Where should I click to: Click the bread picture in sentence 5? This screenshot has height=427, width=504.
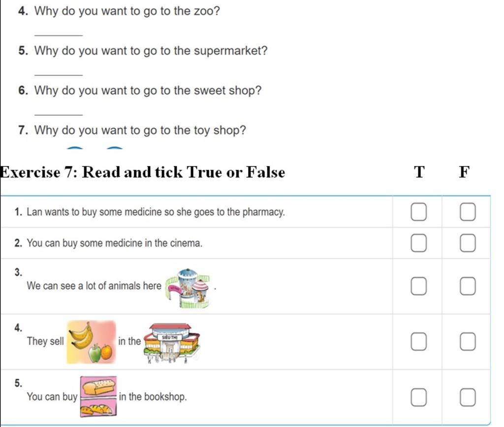point(98,396)
